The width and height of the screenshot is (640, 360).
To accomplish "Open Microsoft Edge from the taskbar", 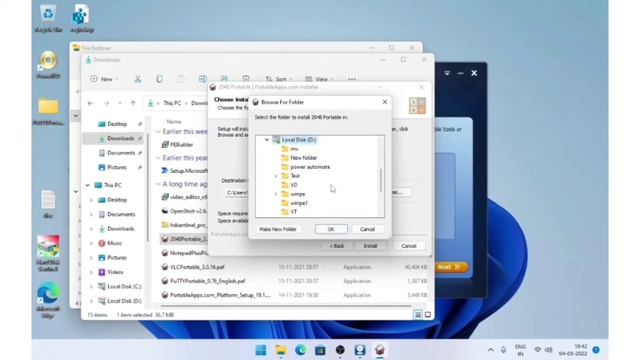I will [301, 350].
